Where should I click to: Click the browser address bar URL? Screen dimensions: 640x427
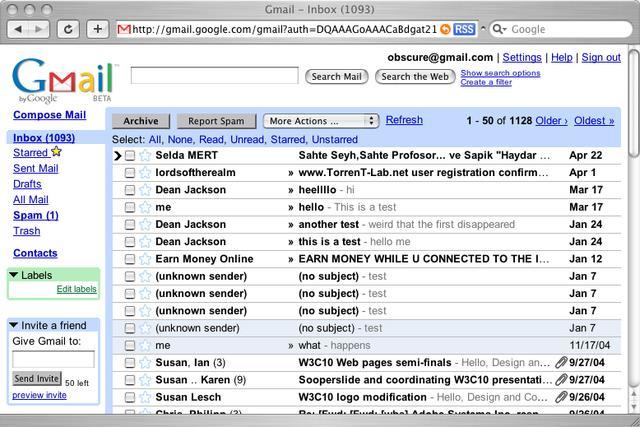pyautogui.click(x=284, y=29)
